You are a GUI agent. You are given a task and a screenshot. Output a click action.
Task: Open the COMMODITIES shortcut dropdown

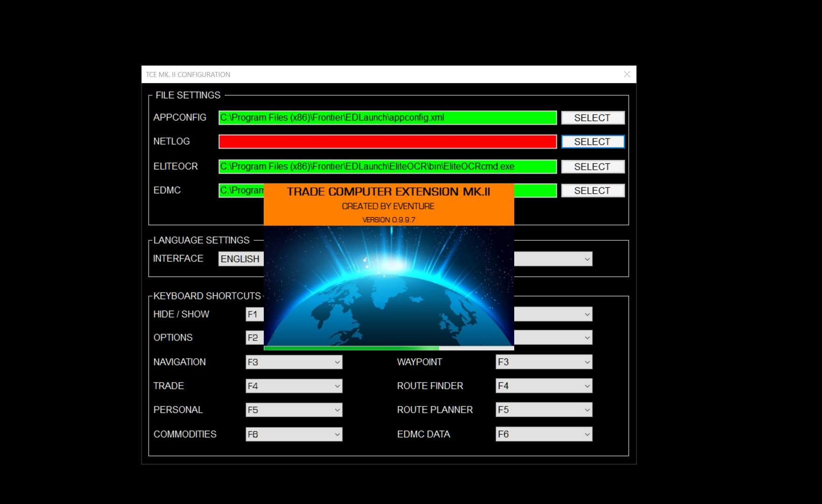click(294, 434)
